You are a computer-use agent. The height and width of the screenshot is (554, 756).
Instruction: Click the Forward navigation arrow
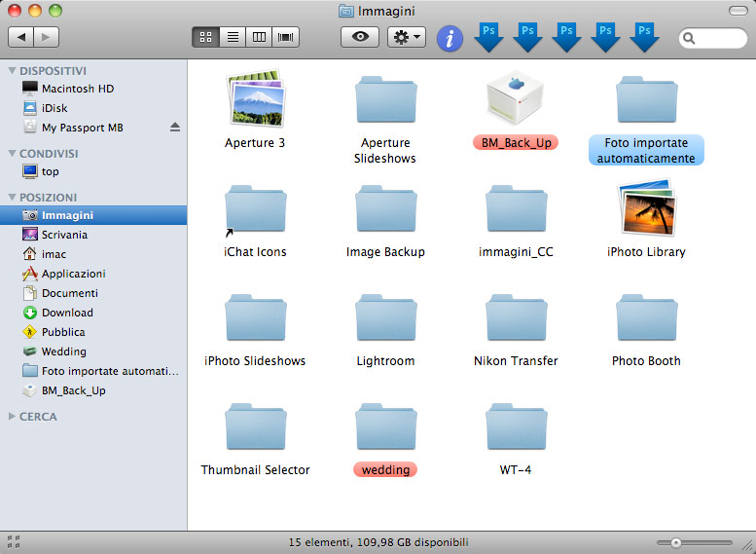pyautogui.click(x=47, y=37)
